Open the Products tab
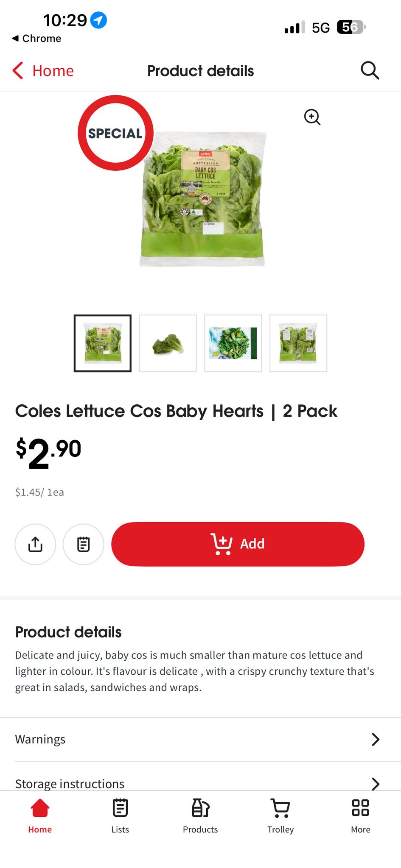 (200, 816)
